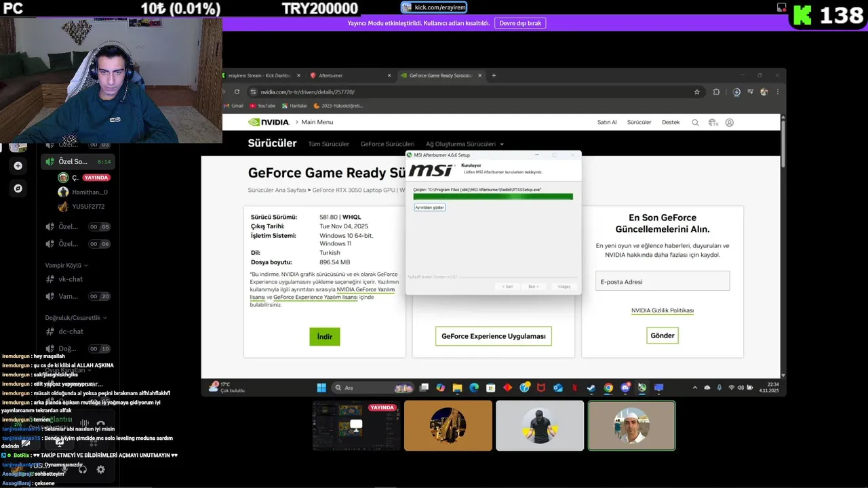Open Discord from the taskbar
The height and width of the screenshot is (488, 868).
tap(625, 388)
